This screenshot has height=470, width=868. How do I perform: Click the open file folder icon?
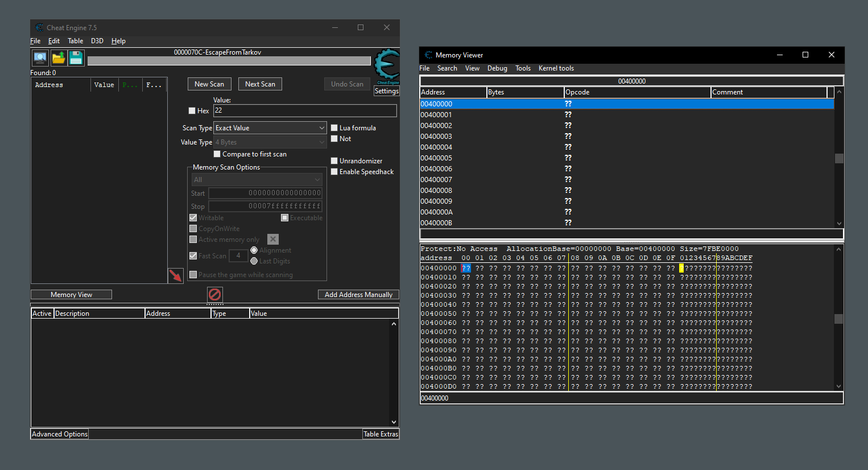pos(59,57)
